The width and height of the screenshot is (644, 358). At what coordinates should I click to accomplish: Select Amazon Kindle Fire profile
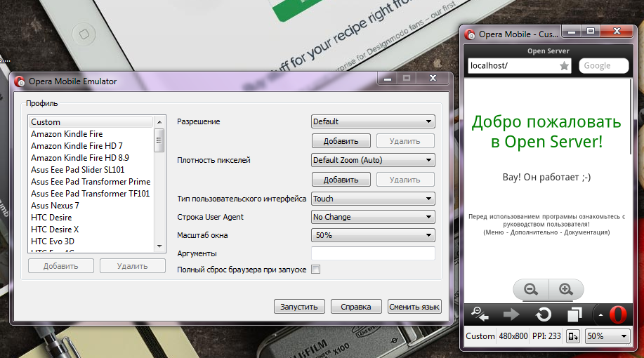(x=67, y=134)
